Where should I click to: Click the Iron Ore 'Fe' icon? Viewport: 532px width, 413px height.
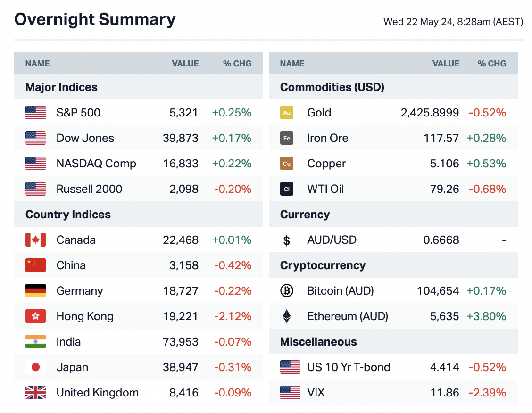click(x=286, y=138)
